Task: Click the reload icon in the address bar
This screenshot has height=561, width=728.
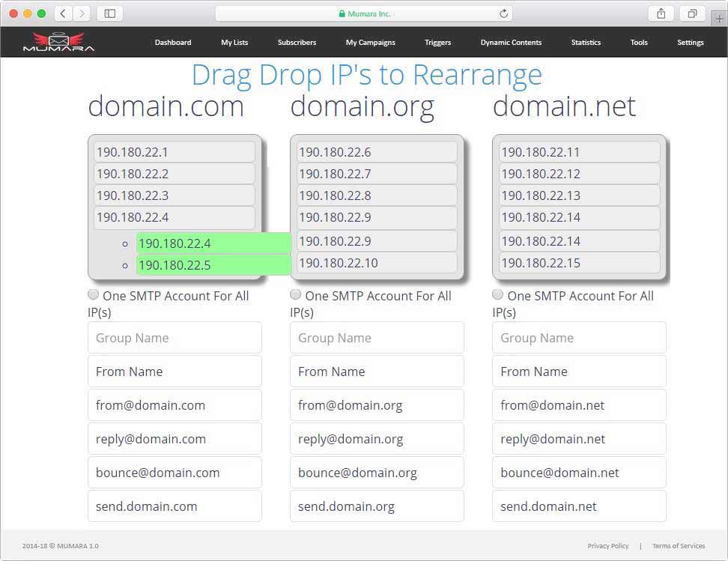Action: point(504,13)
